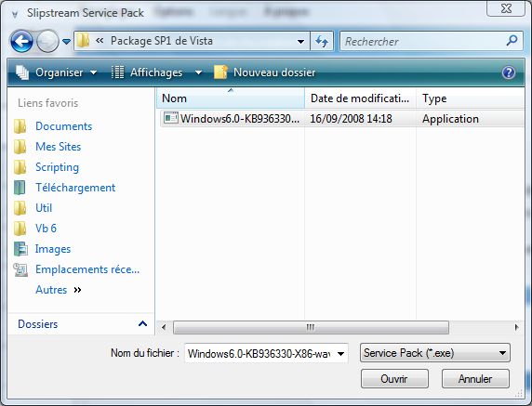Expand the Nom du fichier dropdown arrow
532x406 pixels.
coord(341,354)
